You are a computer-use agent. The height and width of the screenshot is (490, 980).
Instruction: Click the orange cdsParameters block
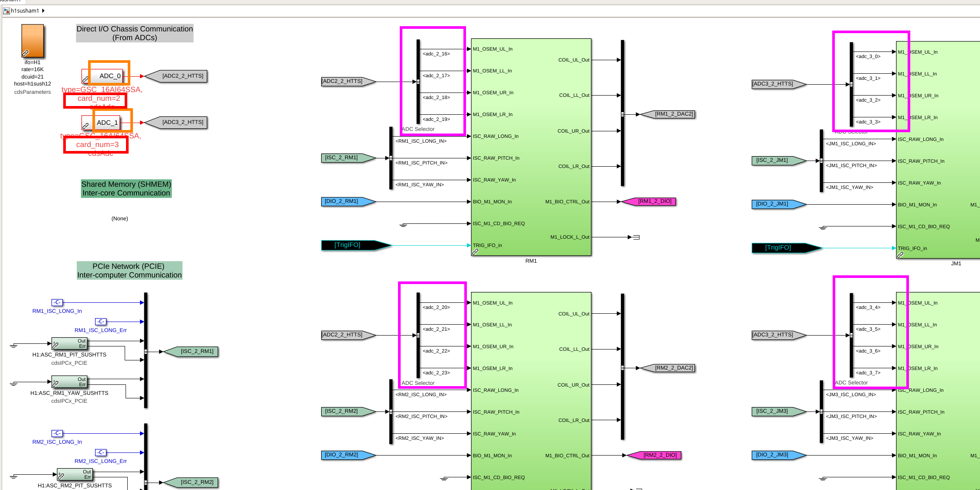point(33,41)
